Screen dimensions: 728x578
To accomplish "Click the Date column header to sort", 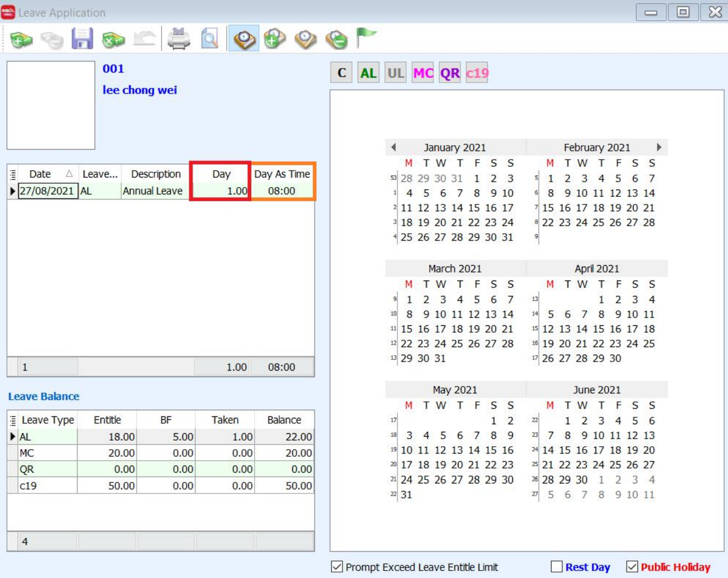I will click(x=40, y=174).
